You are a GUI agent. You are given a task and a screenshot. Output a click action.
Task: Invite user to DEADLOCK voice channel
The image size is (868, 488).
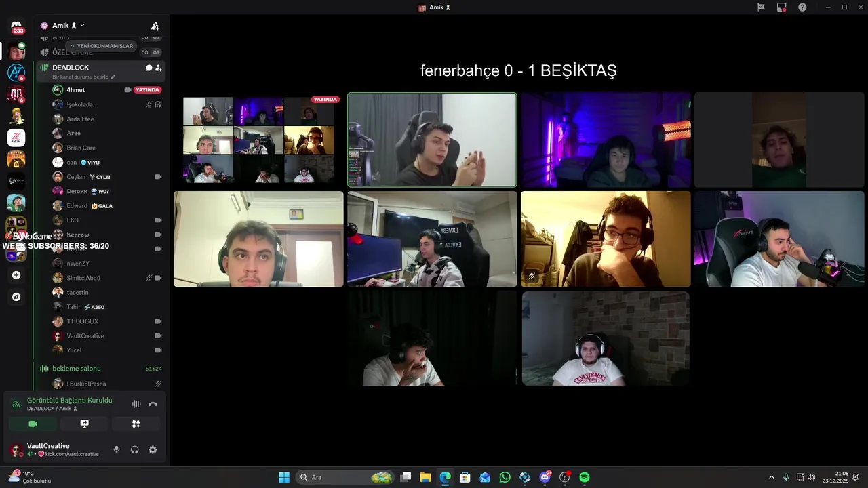click(x=158, y=68)
